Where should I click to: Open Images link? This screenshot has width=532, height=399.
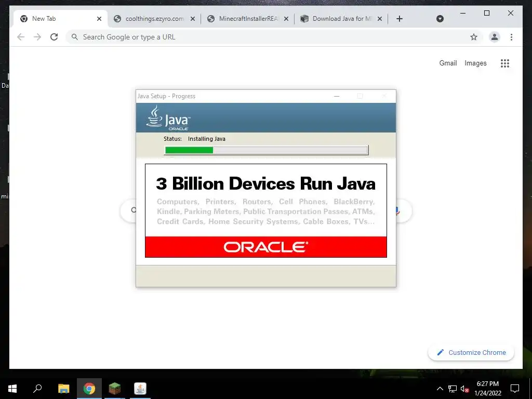click(x=475, y=63)
